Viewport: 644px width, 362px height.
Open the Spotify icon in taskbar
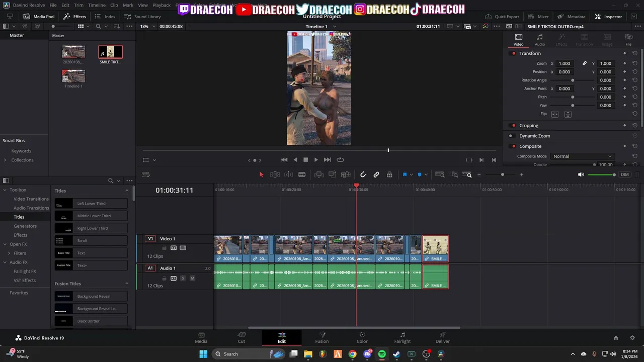coord(382,354)
